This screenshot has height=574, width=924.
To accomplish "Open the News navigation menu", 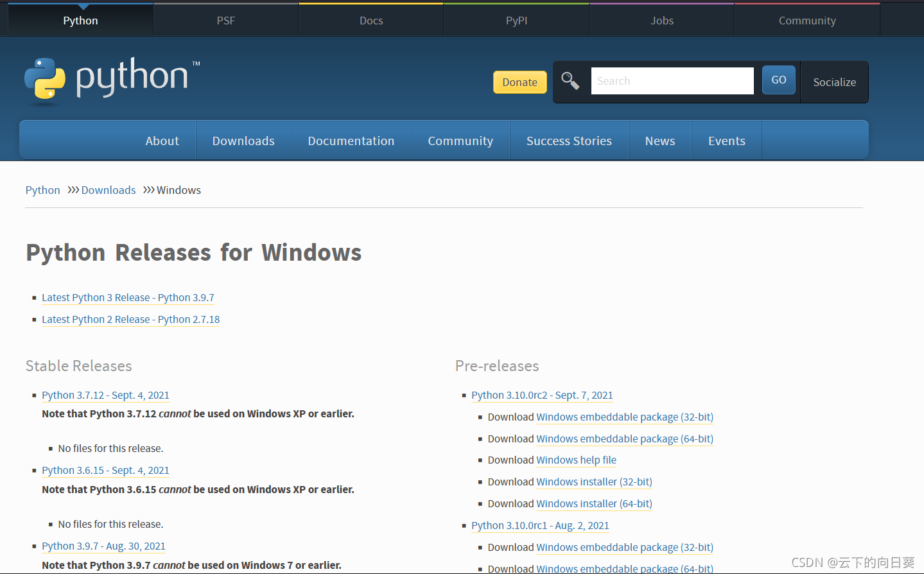I will (x=660, y=141).
